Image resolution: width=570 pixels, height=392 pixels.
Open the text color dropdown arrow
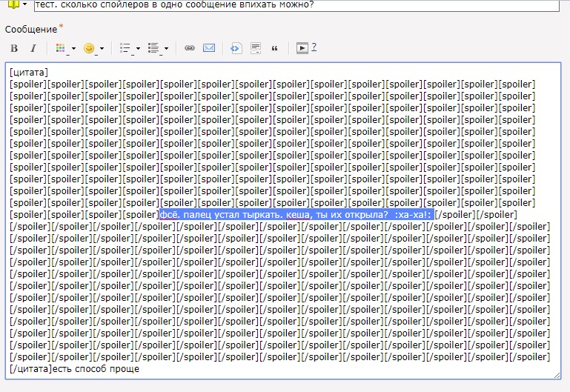73,49
